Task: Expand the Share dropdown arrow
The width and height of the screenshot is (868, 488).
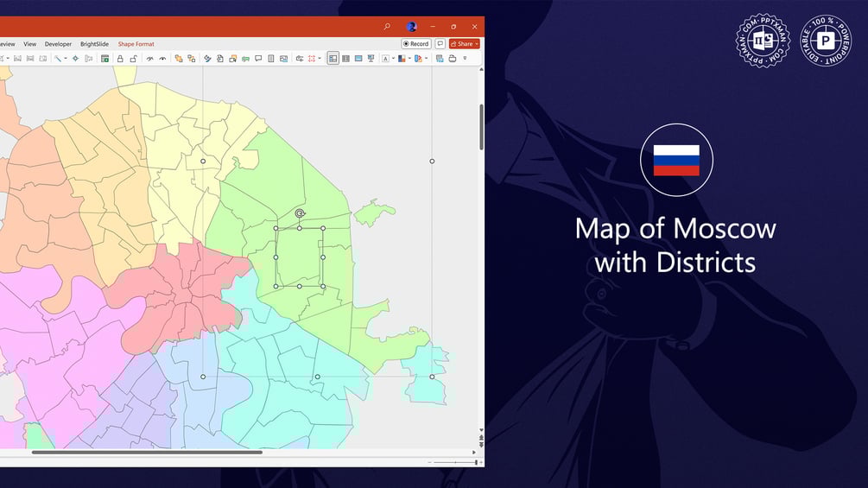Action: click(x=477, y=44)
